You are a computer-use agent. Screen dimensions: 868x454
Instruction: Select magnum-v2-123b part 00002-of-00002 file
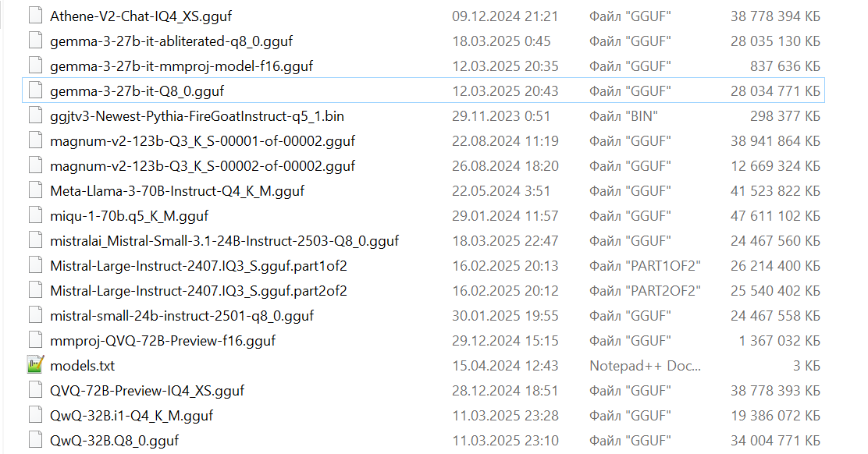pos(203,165)
